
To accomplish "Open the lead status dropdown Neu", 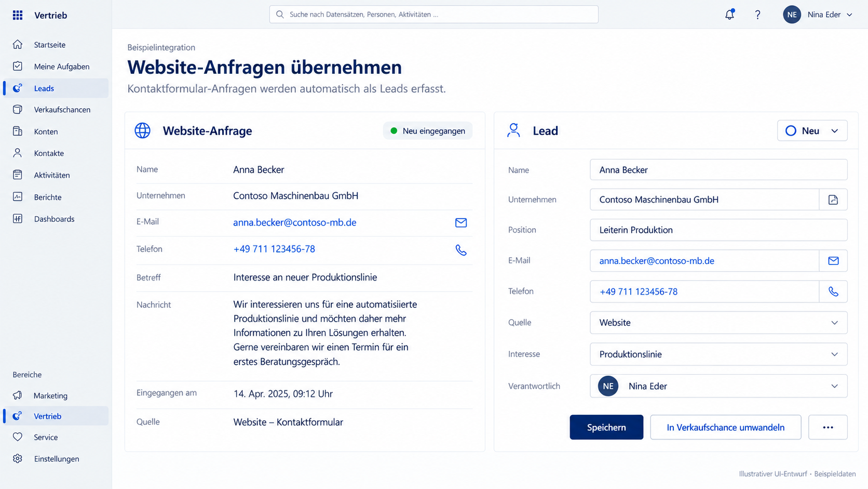I will pyautogui.click(x=812, y=130).
